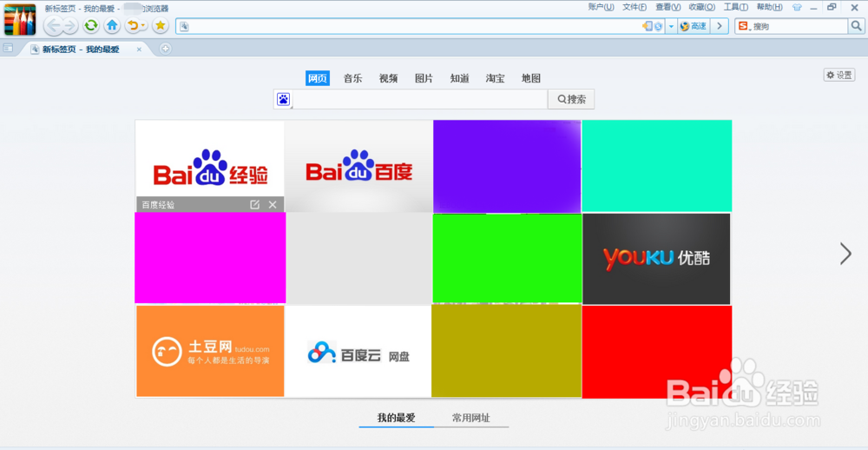Screen dimensions: 868x450
Task: Click the magnifier search icon top right
Action: coord(855,26)
